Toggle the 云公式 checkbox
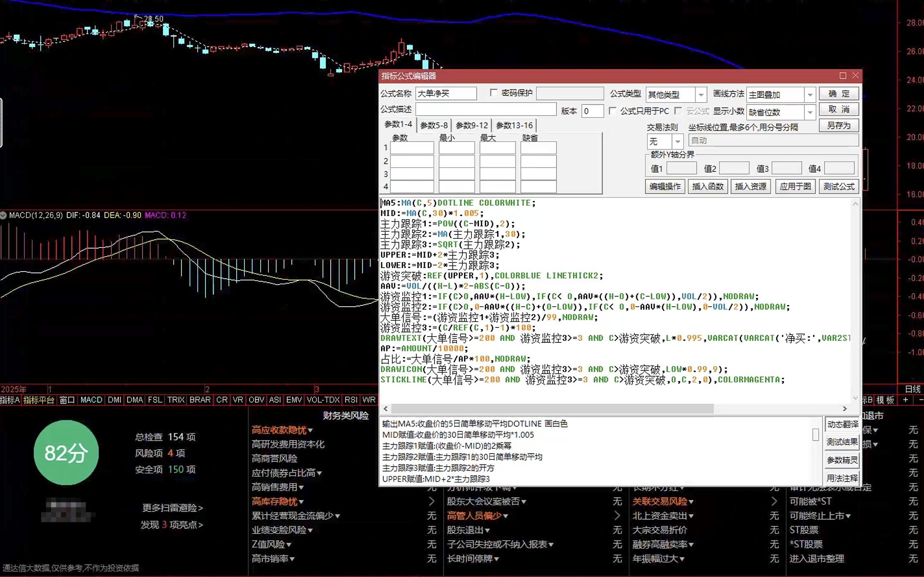This screenshot has height=577, width=924. coord(677,111)
